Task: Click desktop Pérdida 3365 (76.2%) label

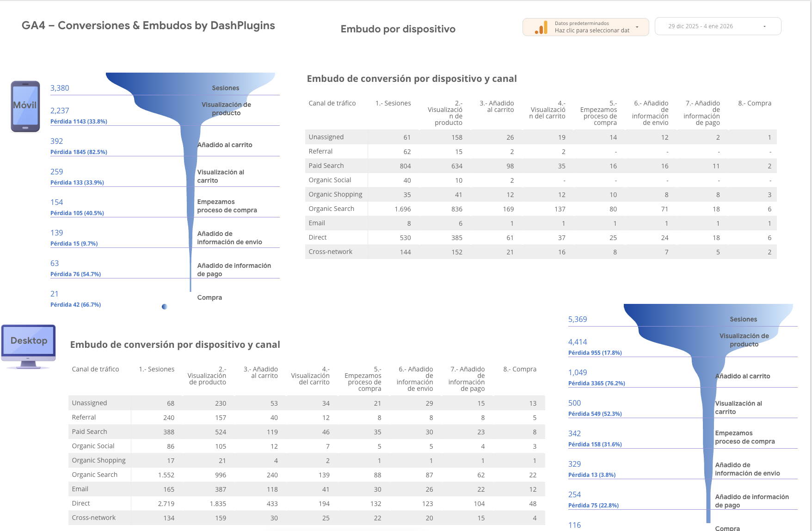Action: click(597, 383)
